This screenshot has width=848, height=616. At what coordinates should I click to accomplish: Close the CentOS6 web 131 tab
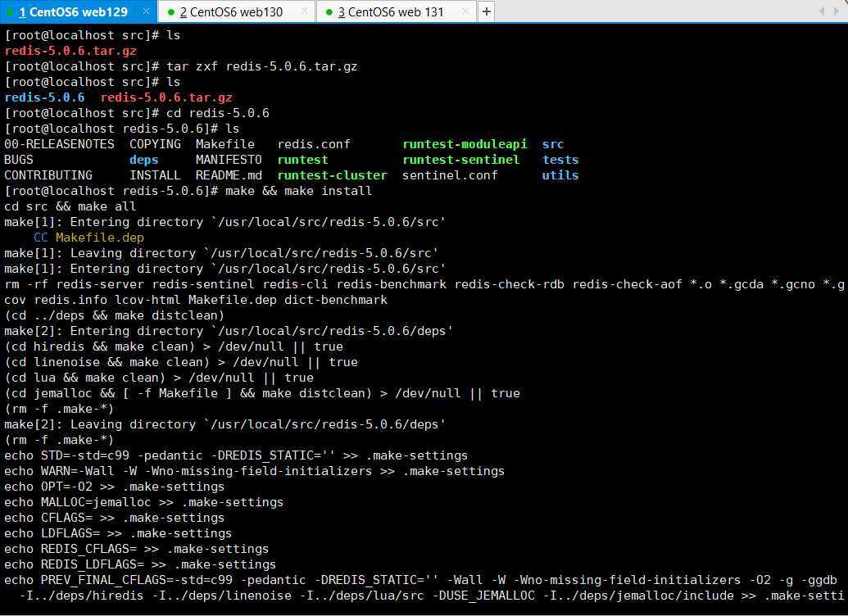tap(466, 11)
